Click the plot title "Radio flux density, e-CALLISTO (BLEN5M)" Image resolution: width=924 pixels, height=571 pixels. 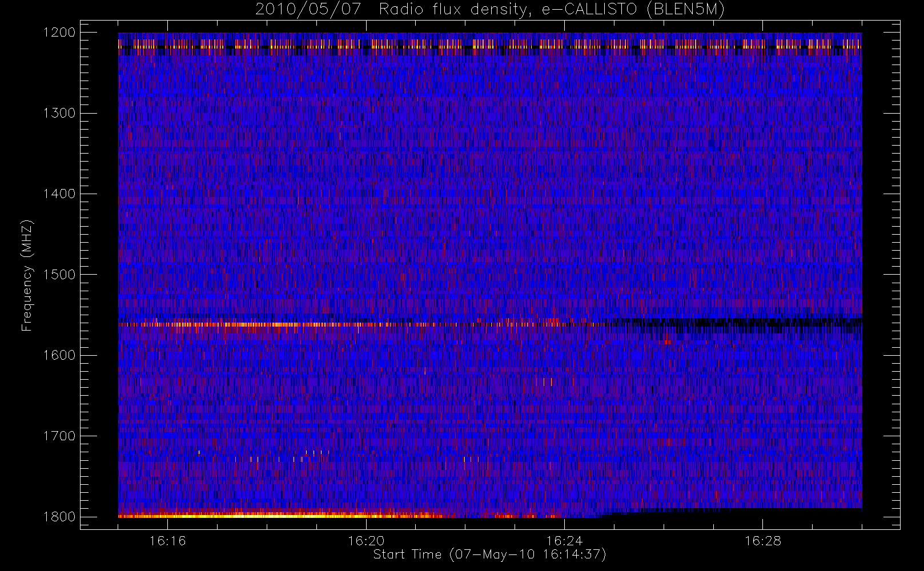coord(552,10)
